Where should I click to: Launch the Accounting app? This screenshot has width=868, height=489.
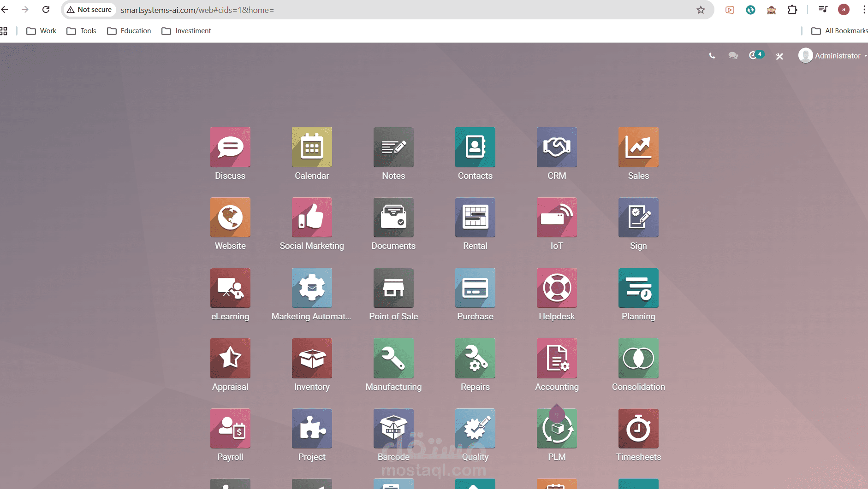coord(557,358)
